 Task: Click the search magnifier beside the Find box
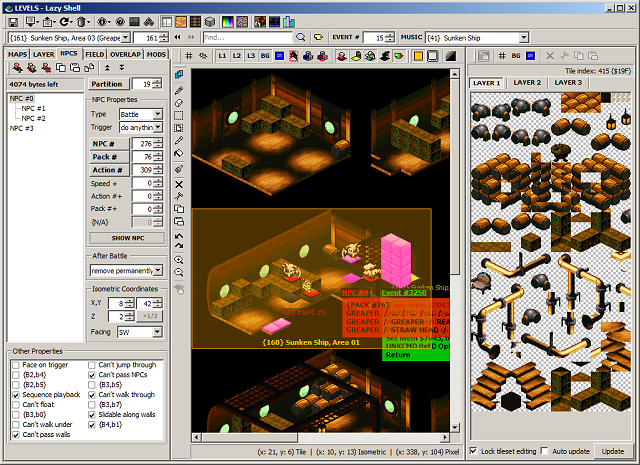click(x=302, y=38)
